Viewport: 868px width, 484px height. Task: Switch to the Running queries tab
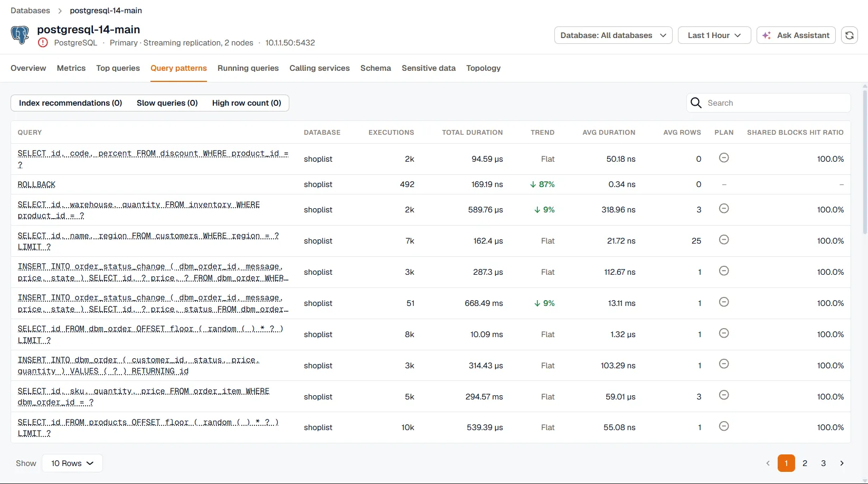click(248, 68)
